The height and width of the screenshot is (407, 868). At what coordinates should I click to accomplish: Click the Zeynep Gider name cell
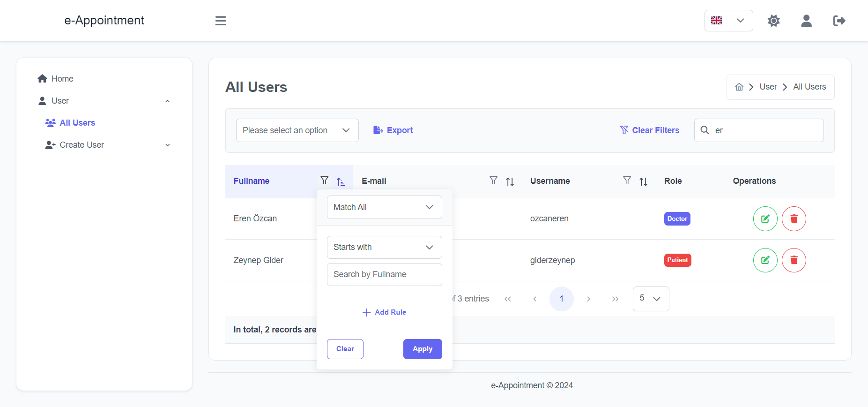click(x=258, y=260)
